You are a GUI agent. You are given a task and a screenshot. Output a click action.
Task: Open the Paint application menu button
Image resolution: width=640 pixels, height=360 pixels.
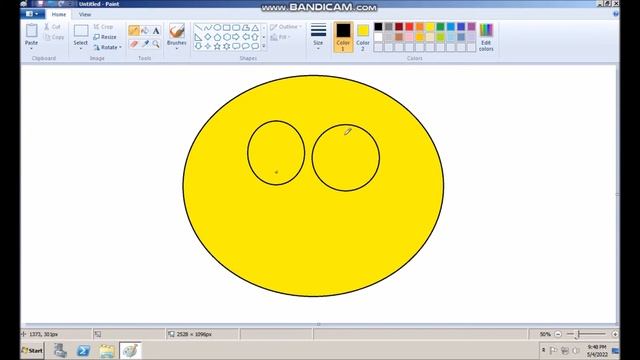[32, 14]
